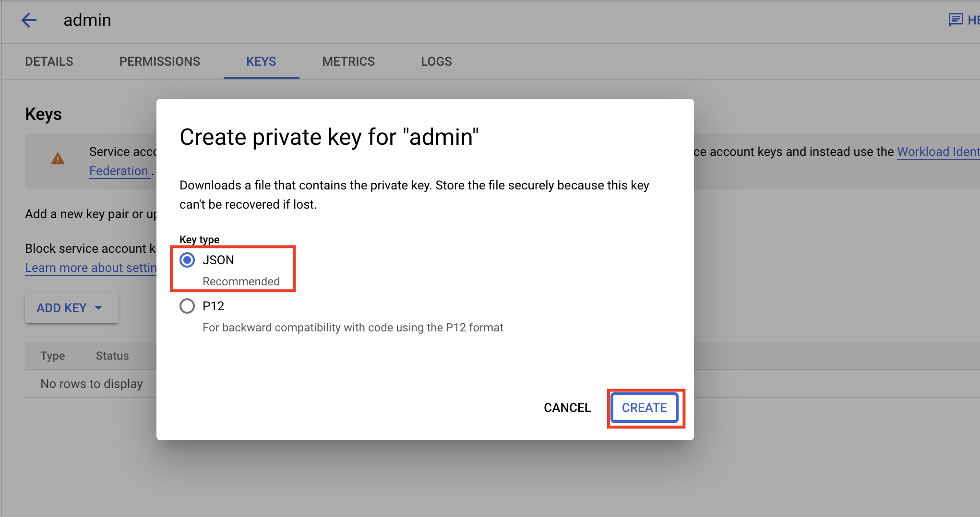The image size is (980, 517).
Task: Open the METRICS tab
Action: click(x=348, y=61)
